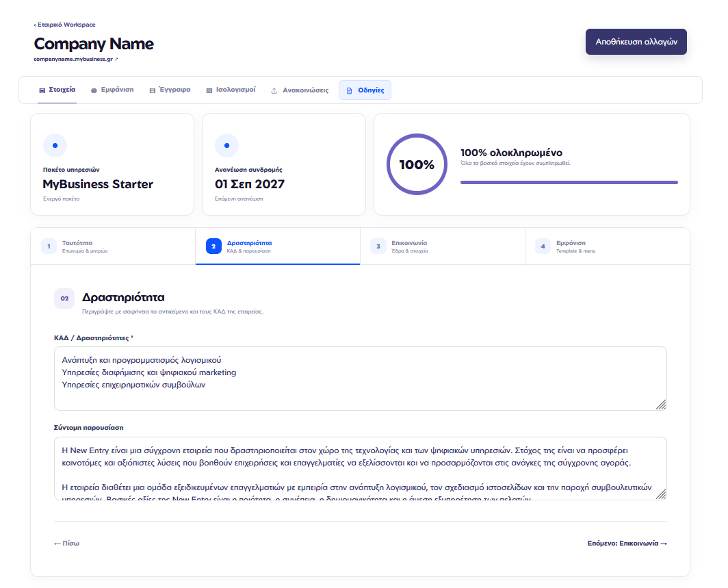
Task: Click step number 4 badge for Εμφάνιση
Action: pyautogui.click(x=543, y=246)
